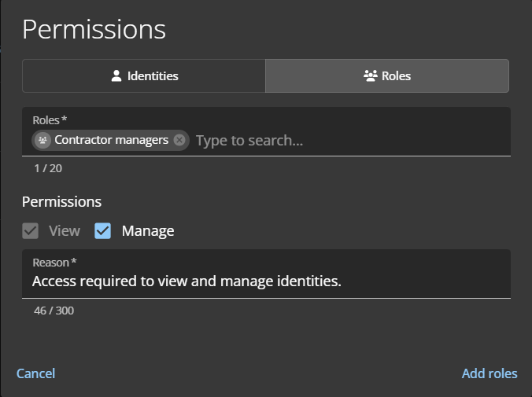532x397 pixels.
Task: Click into the Reason text field
Action: tap(266, 281)
